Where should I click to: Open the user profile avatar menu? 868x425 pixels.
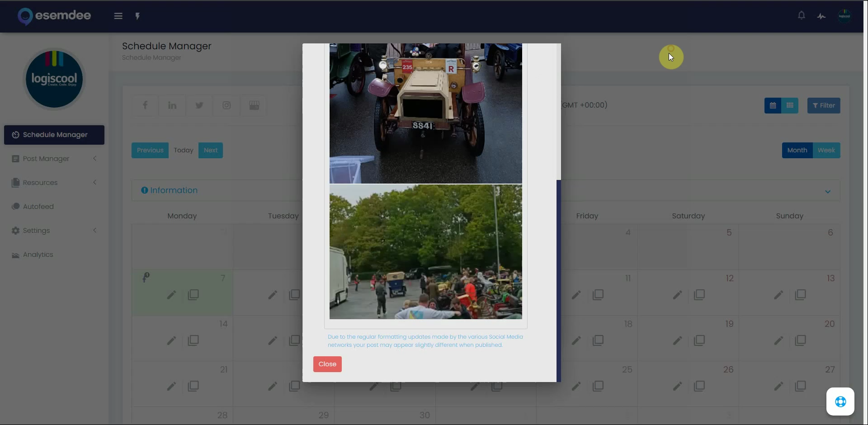coord(844,16)
